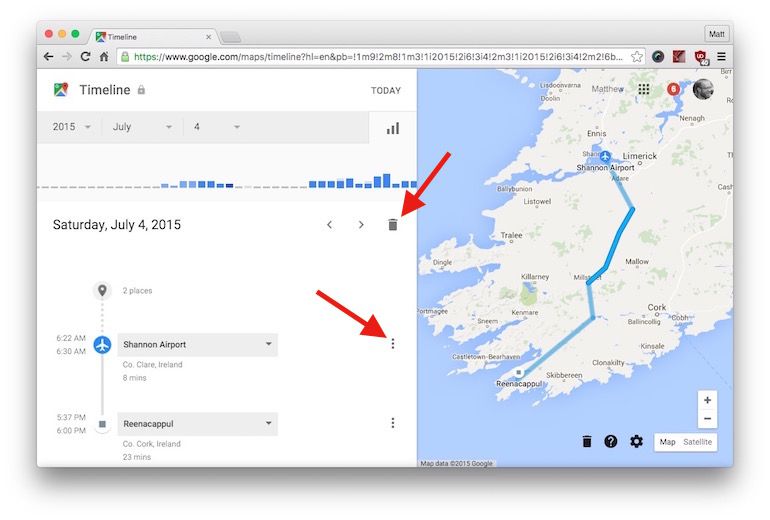The width and height of the screenshot is (770, 520).
Task: Go to browser home icon
Action: pos(104,56)
